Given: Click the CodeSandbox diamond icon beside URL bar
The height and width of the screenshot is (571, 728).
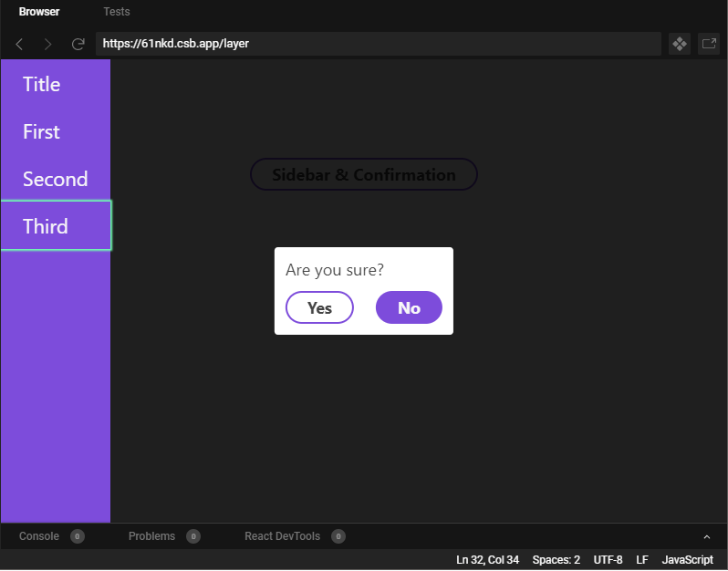Looking at the screenshot, I should 680,44.
